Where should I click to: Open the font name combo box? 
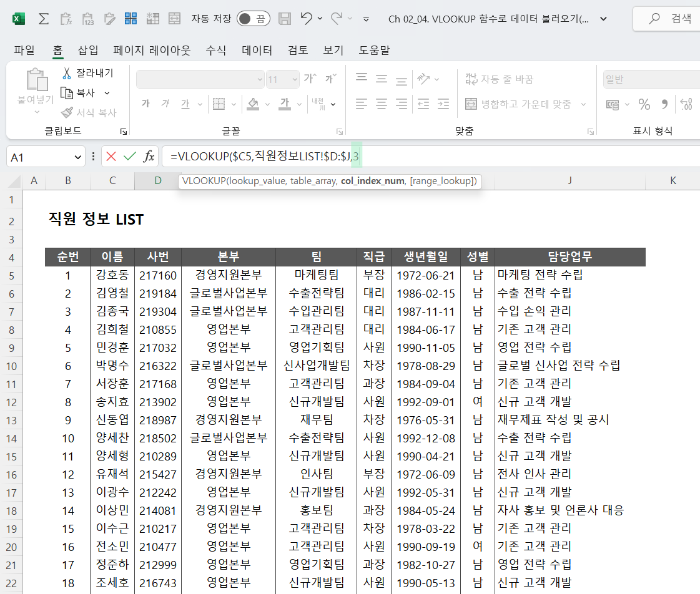coord(200,79)
